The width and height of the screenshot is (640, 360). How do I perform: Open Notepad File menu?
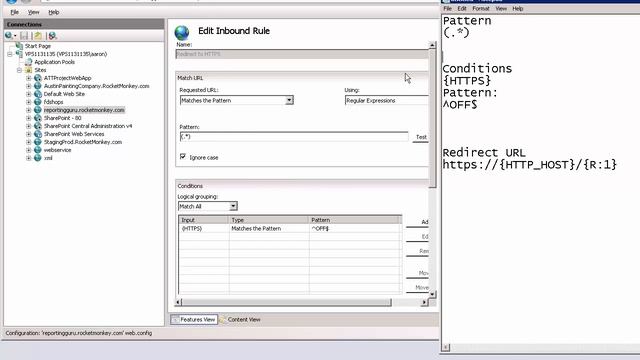click(x=448, y=9)
